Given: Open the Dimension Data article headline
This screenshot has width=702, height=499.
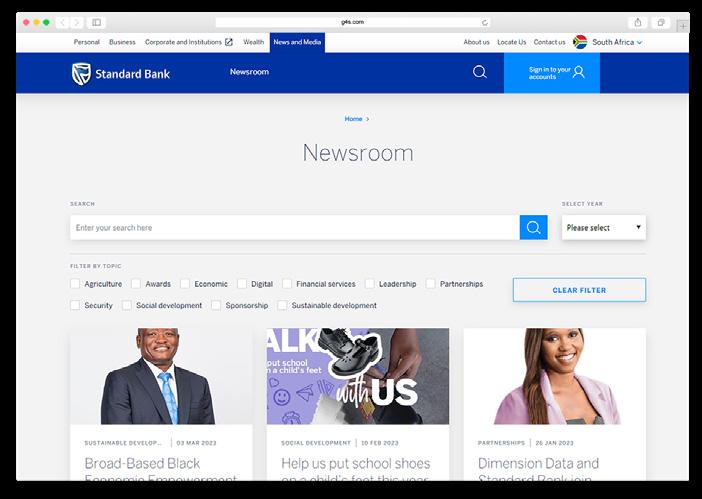Looking at the screenshot, I should pyautogui.click(x=538, y=469).
